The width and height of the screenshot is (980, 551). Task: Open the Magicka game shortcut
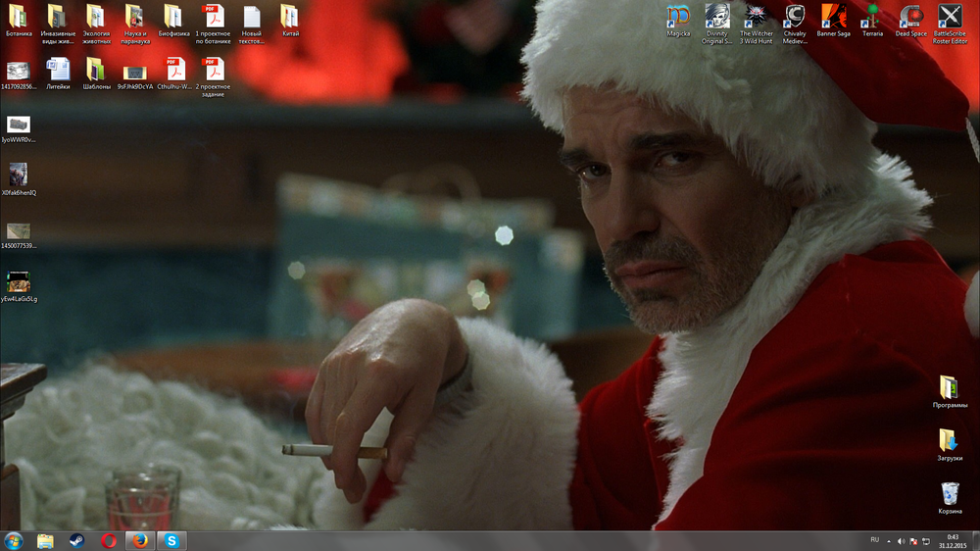pos(678,17)
